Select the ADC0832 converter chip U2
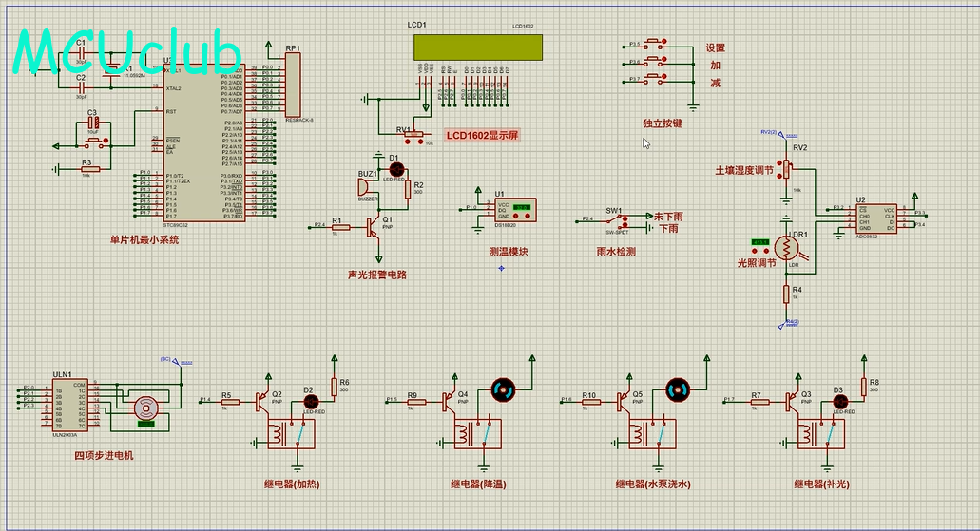The width and height of the screenshot is (980, 531). (x=875, y=218)
